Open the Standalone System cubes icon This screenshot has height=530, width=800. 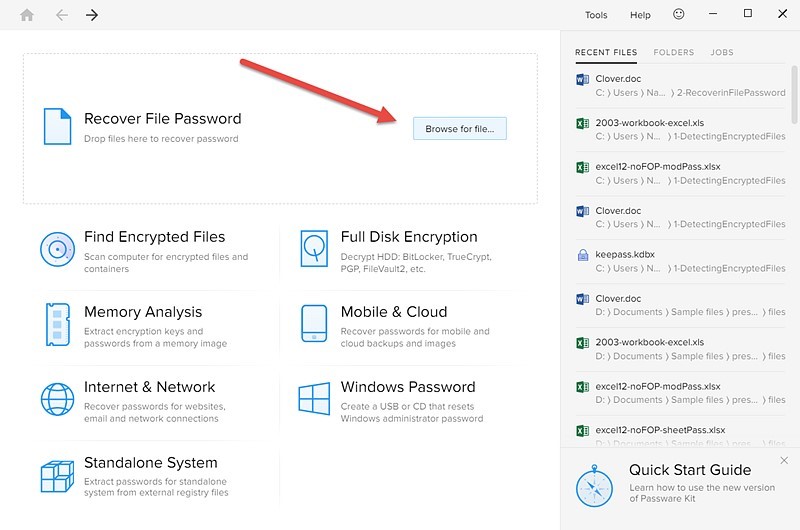point(58,476)
